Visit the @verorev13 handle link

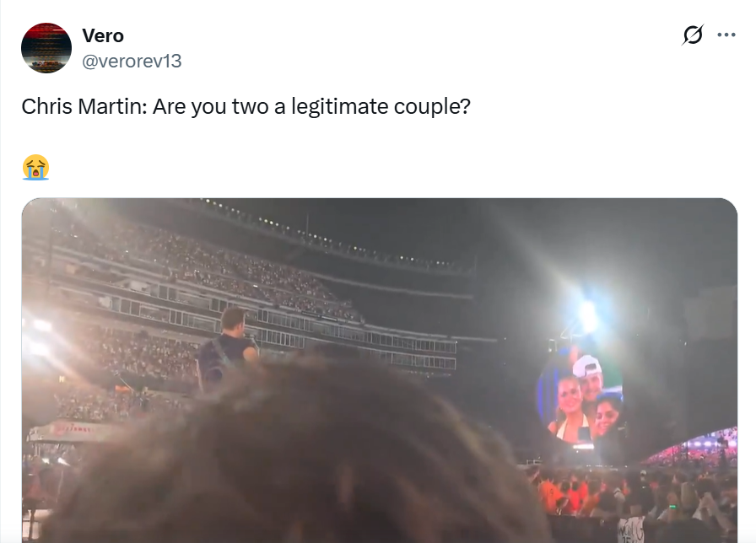pos(132,62)
